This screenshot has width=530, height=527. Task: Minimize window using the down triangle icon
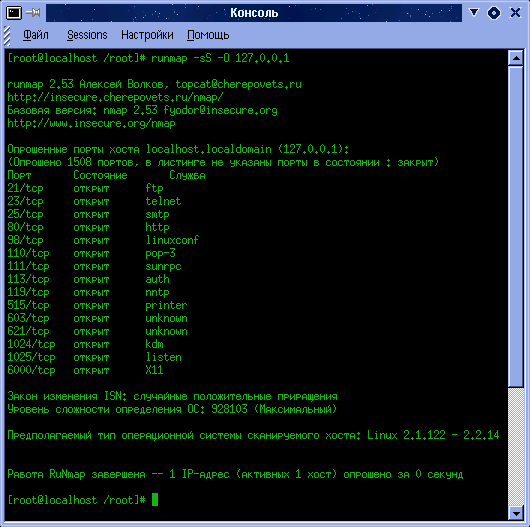[474, 13]
